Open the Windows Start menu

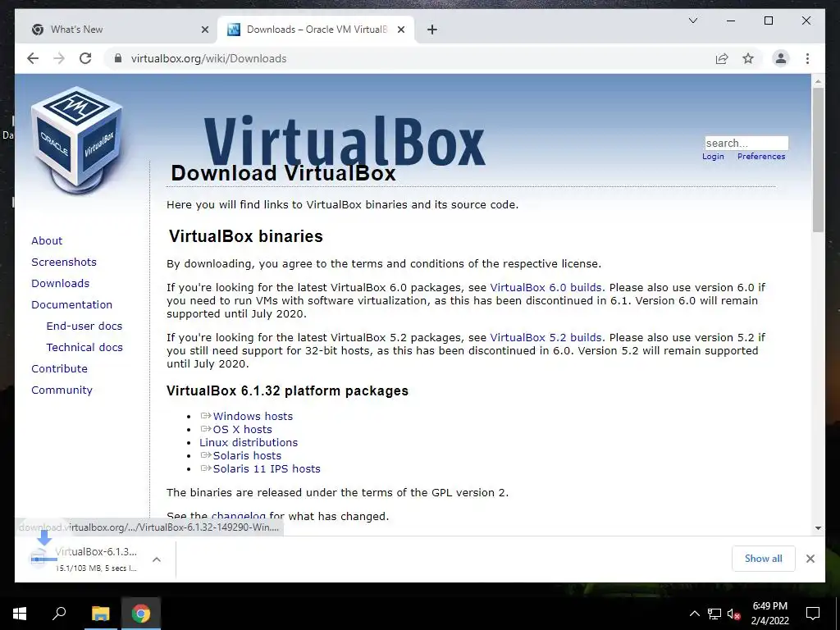click(x=20, y=614)
